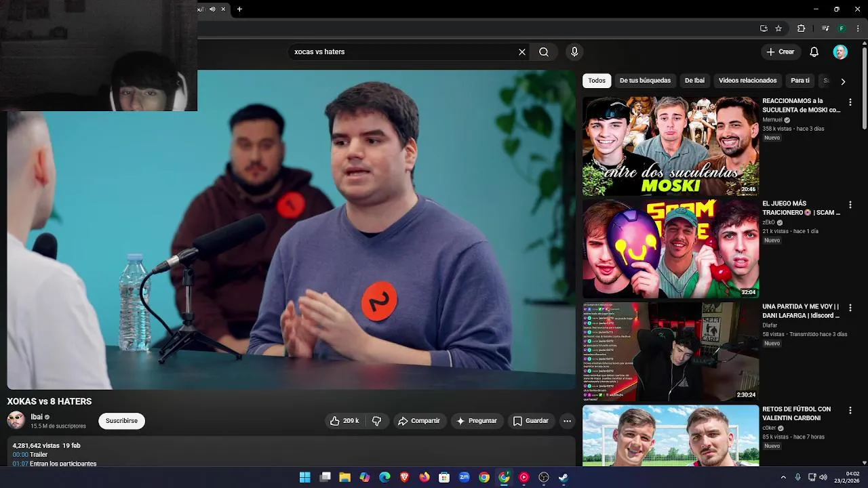This screenshot has width=868, height=488.
Task: Open a new browser tab
Action: 239,9
